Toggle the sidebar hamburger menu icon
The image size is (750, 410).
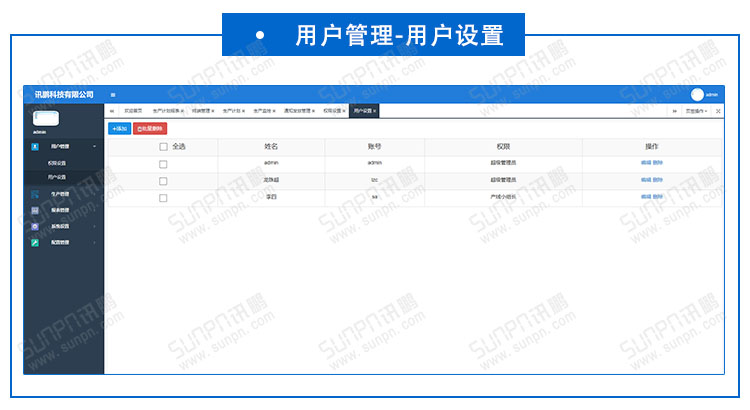click(113, 95)
